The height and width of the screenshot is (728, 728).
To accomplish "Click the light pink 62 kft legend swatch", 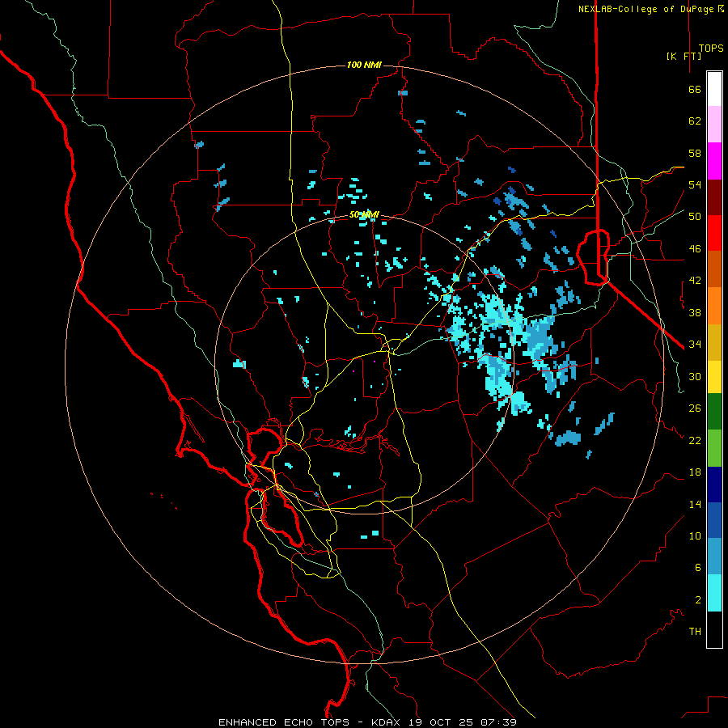I will (714, 125).
